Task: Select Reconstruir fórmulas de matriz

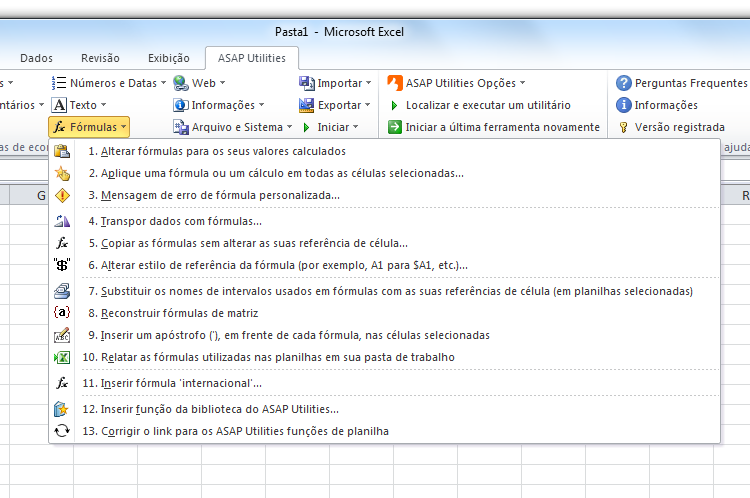Action: pos(385,313)
